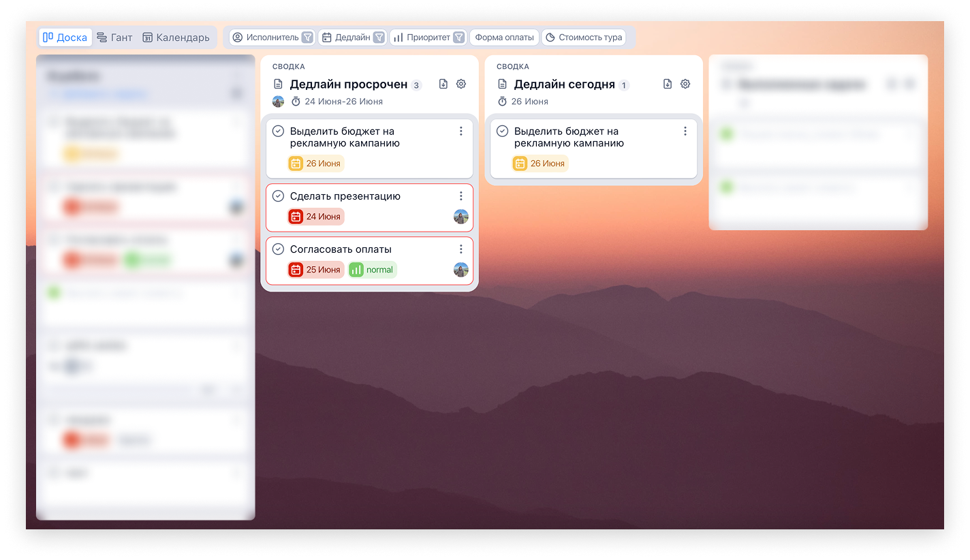Screen dimensions: 970x560
Task: Mark Сделать презентацию task as complete
Action: pyautogui.click(x=278, y=196)
